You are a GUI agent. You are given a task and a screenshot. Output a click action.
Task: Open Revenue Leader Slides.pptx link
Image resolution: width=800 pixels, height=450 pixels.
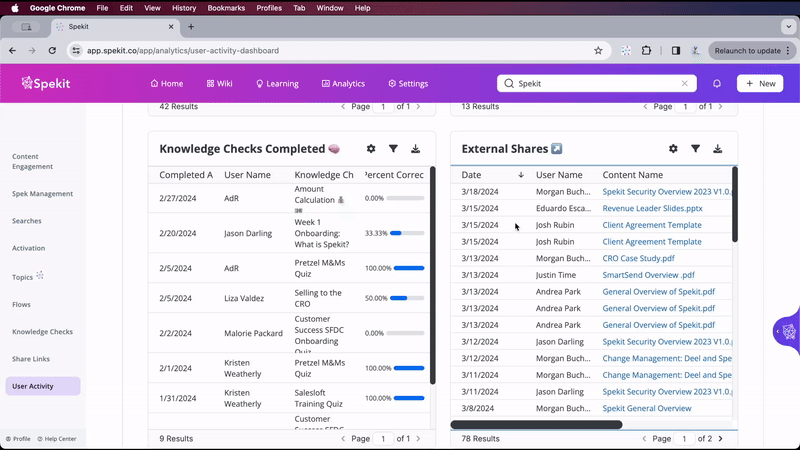click(x=652, y=208)
